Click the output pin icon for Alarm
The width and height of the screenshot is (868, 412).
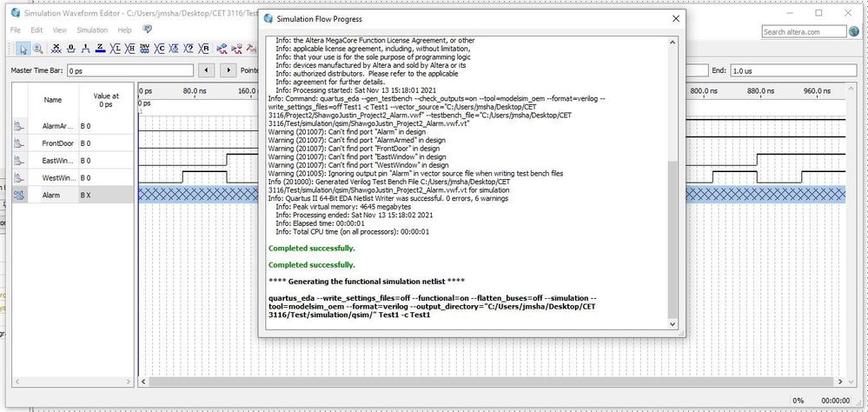coord(19,195)
